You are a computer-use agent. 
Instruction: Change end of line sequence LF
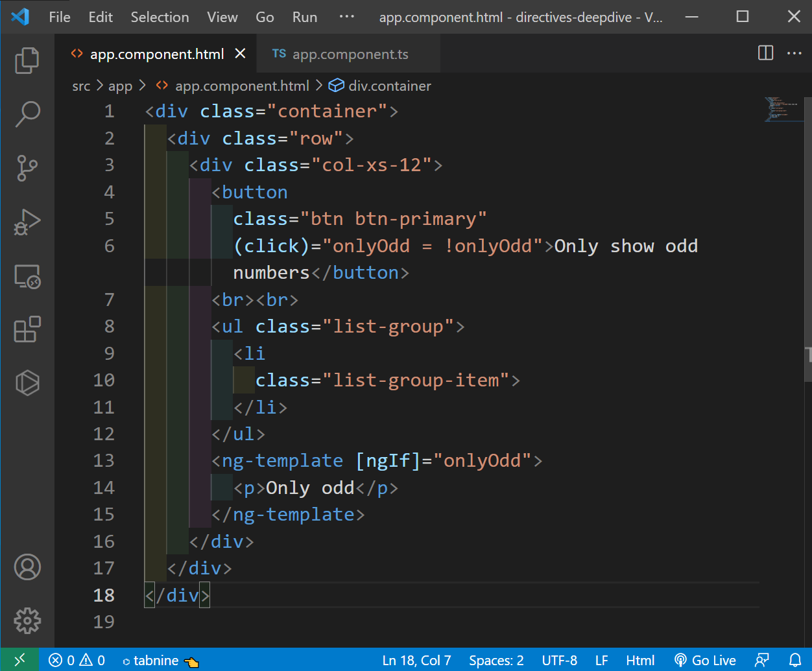coord(602,661)
